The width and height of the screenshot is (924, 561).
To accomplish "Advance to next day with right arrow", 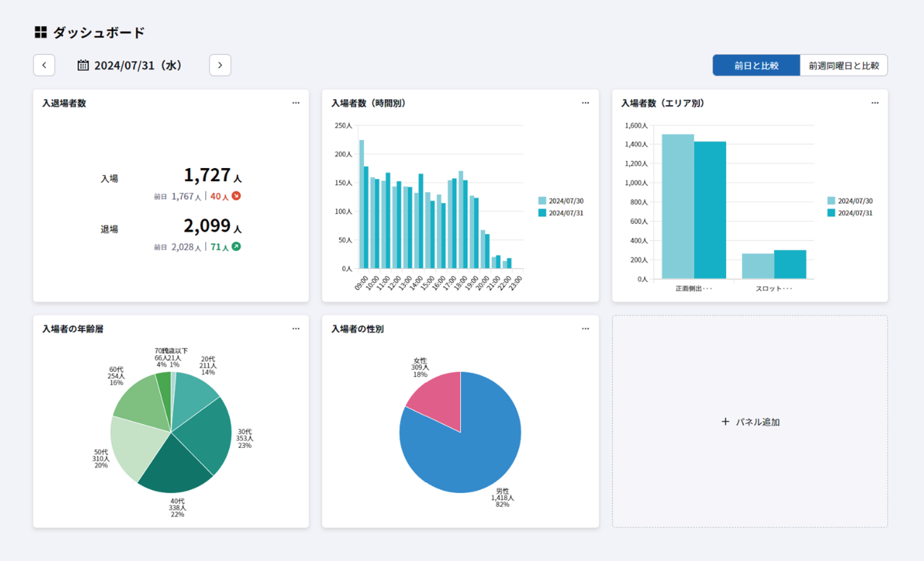I will (x=220, y=65).
